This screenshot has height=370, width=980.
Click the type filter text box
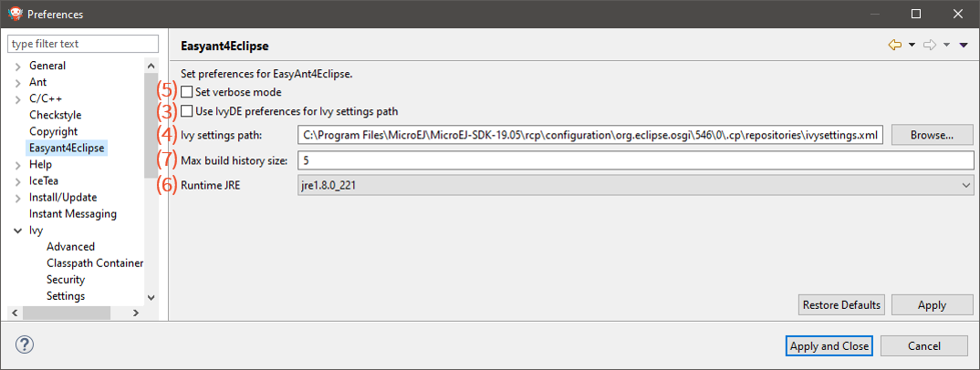pyautogui.click(x=83, y=45)
